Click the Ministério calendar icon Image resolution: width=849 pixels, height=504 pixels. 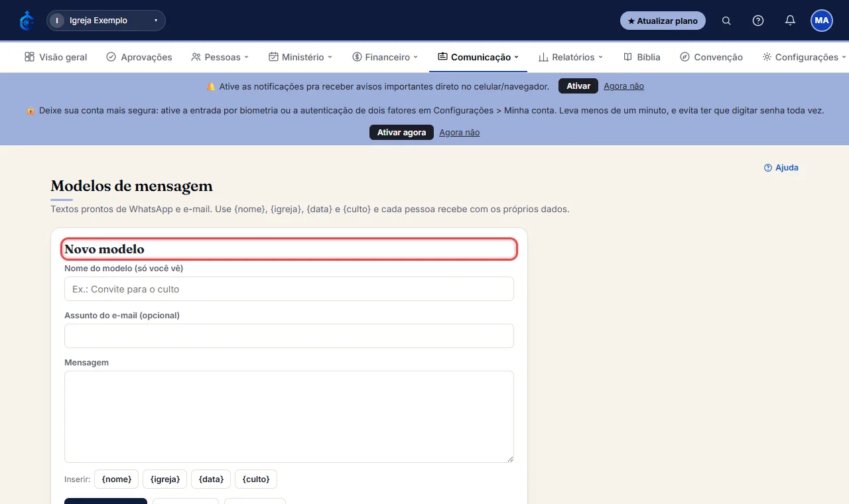(x=273, y=57)
